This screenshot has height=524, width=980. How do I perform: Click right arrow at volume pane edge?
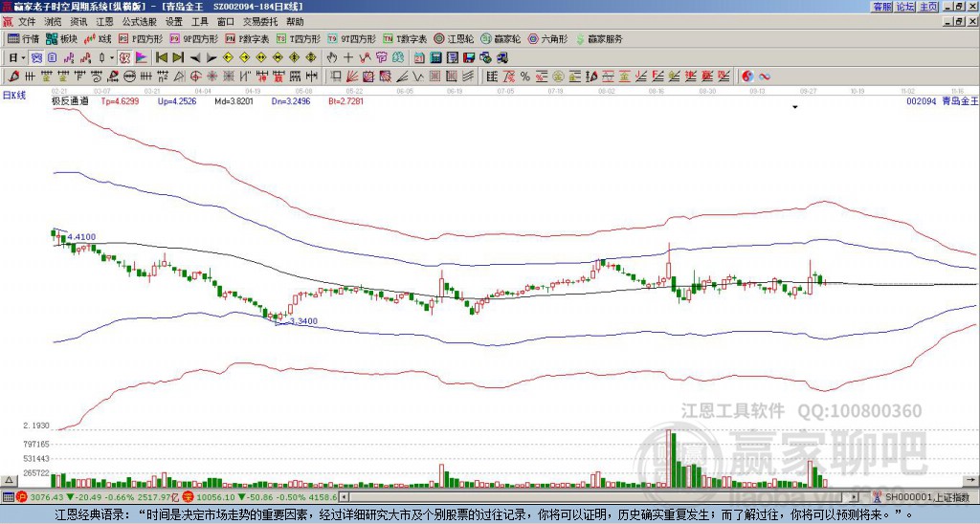click(970, 480)
